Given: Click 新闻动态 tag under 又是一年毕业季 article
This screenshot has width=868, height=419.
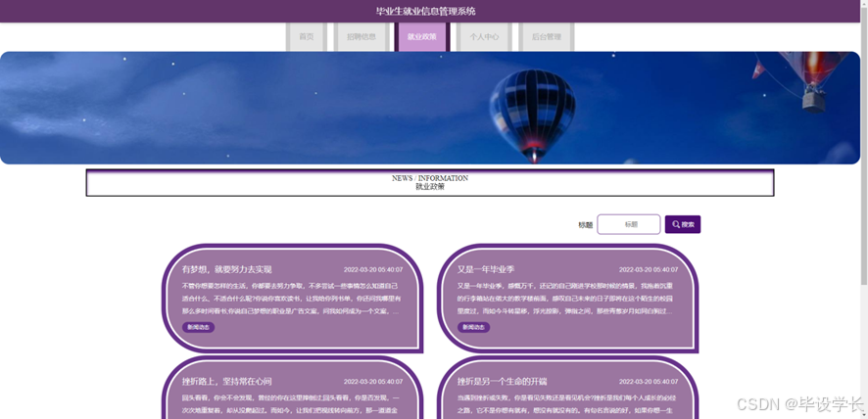Looking at the screenshot, I should click(473, 327).
